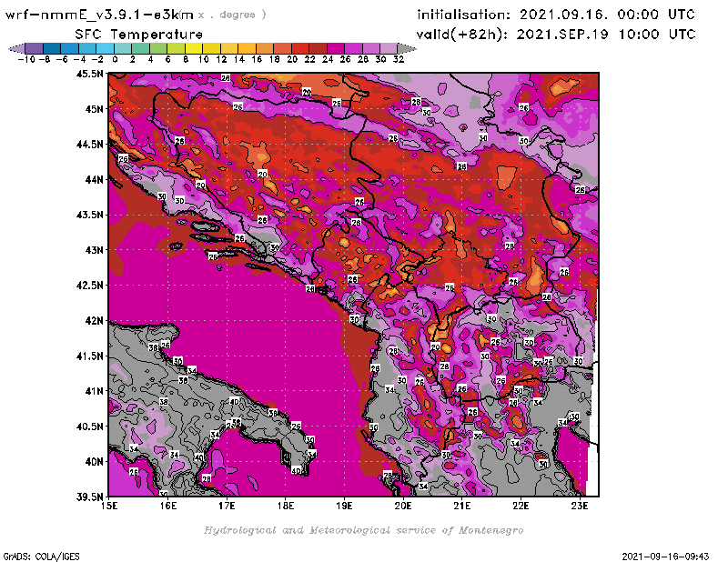The width and height of the screenshot is (728, 562).
Task: Pick the lavender 30 to 32 legend swatch
Action: pos(389,48)
